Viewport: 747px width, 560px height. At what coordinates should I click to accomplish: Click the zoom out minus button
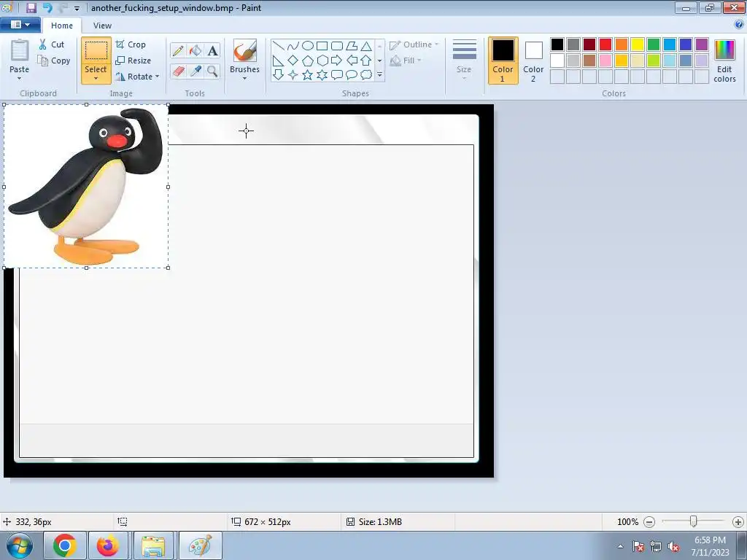click(x=649, y=522)
